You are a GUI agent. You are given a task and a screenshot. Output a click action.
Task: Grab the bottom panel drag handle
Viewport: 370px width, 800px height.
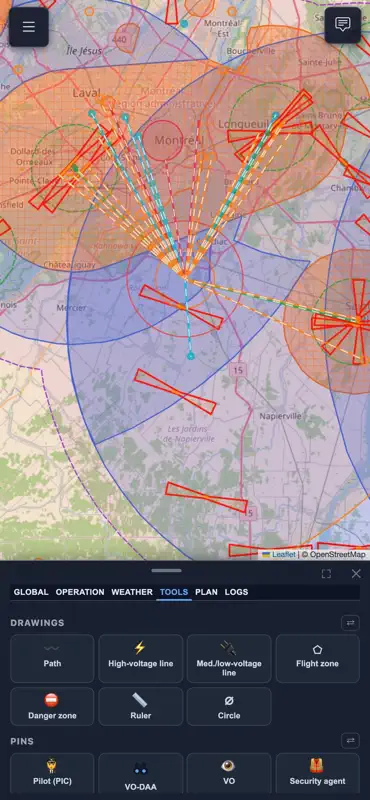[x=166, y=570]
